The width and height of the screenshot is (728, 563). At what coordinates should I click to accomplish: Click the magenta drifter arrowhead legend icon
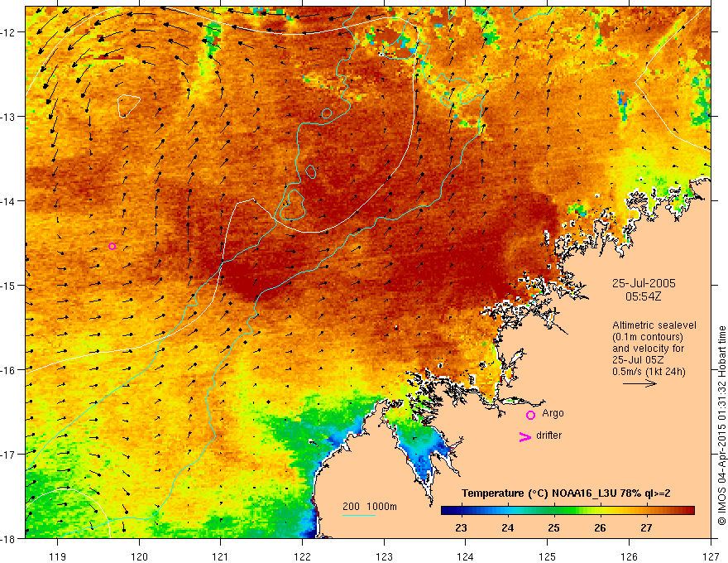pyautogui.click(x=525, y=436)
